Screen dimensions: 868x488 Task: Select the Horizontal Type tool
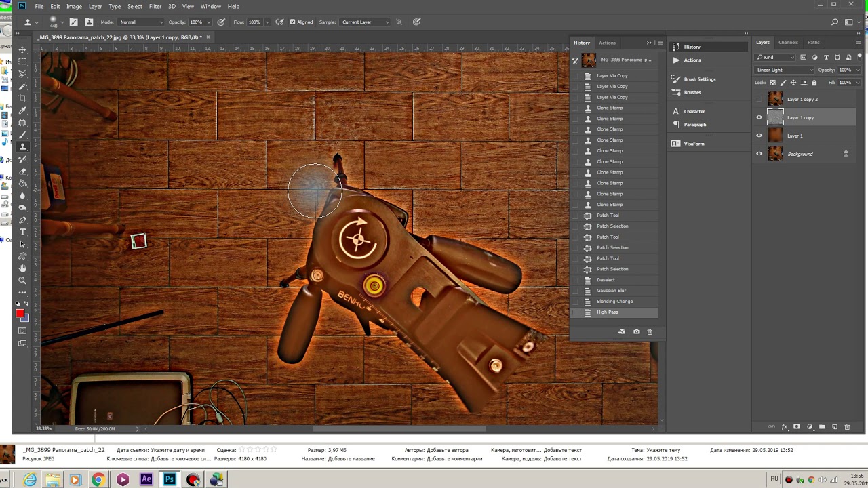tap(22, 232)
